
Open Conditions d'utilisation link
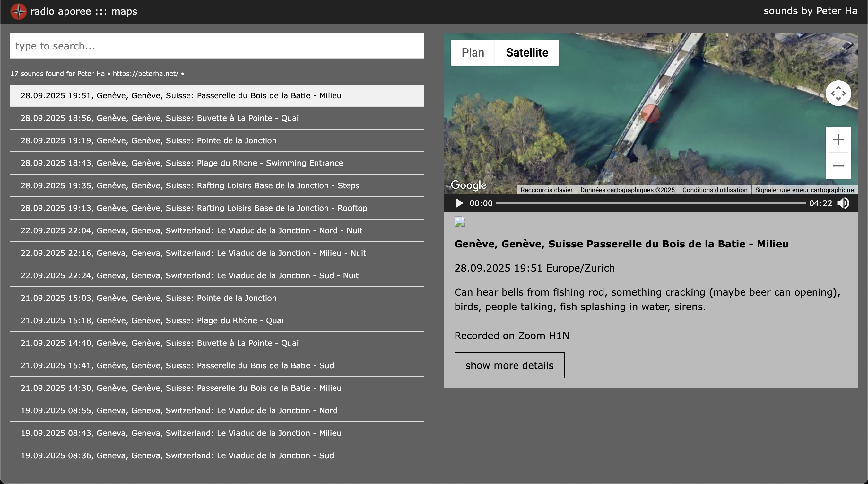[x=715, y=190]
